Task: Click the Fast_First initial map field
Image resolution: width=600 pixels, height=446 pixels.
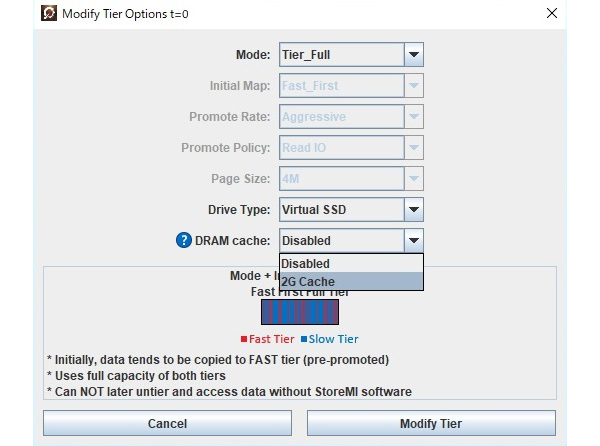Action: coord(341,86)
